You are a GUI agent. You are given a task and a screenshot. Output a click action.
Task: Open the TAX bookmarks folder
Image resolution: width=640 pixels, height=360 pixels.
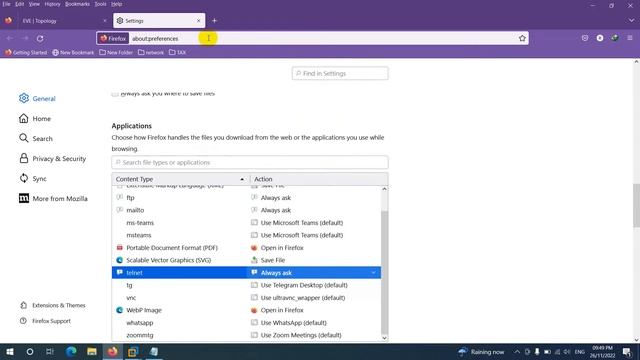(178, 52)
